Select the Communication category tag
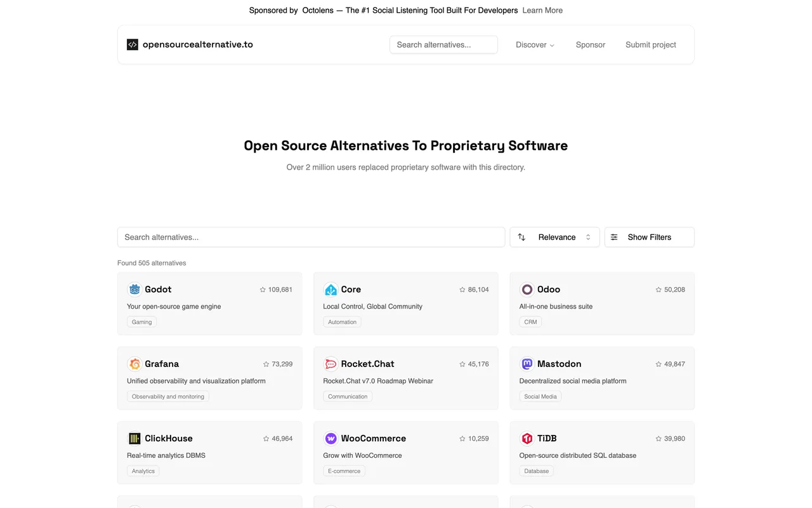 [348, 396]
